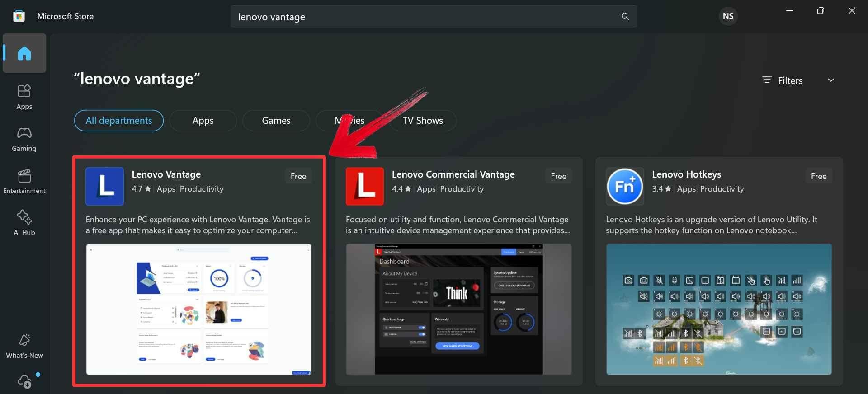Open the Commercial Vantage dashboard screenshot
The height and width of the screenshot is (394, 868).
pos(459,310)
